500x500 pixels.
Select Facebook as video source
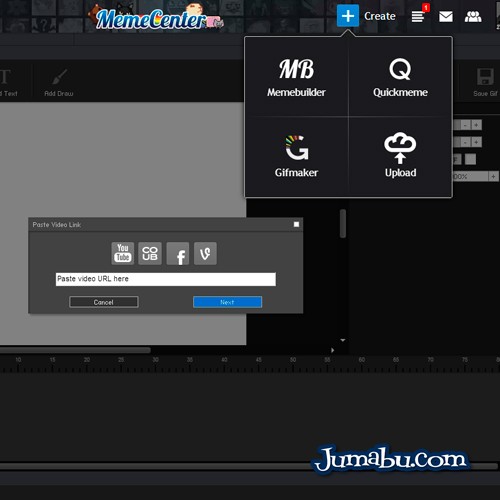point(178,253)
